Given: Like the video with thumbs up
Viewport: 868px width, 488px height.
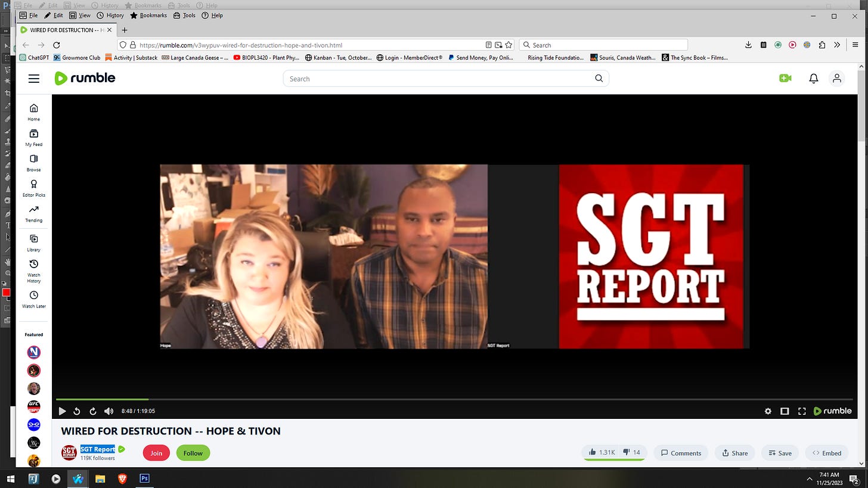Looking at the screenshot, I should [602, 452].
